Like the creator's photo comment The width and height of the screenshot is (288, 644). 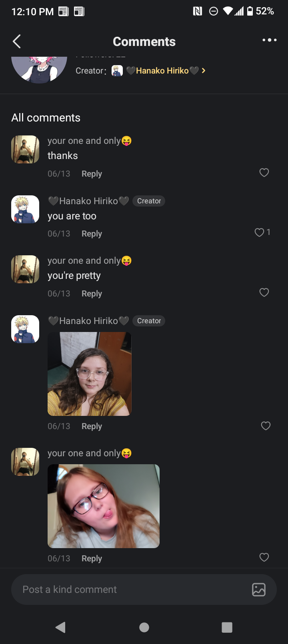[266, 426]
